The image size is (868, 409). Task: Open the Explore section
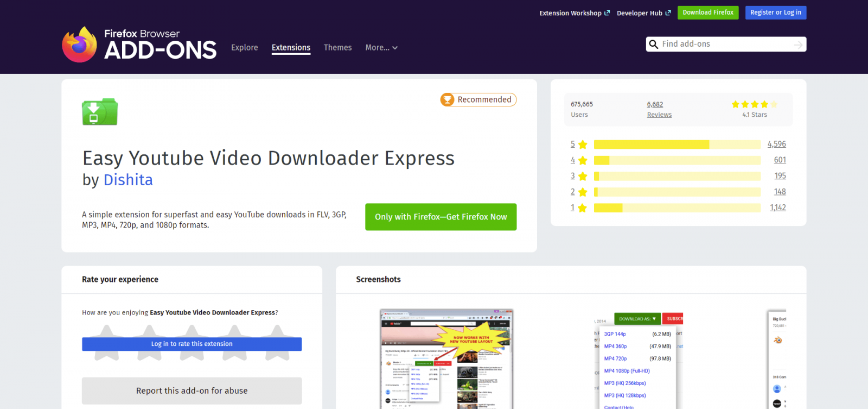(x=245, y=48)
